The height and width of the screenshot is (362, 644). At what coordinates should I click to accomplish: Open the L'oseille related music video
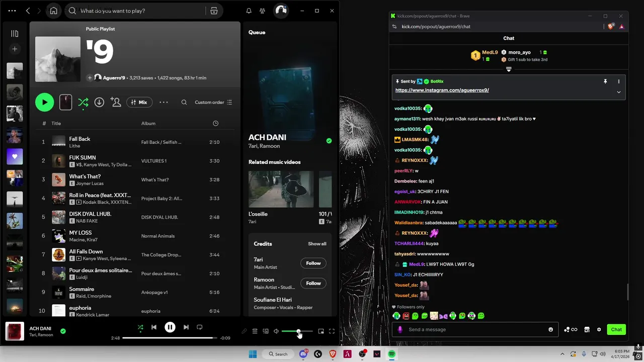[281, 189]
